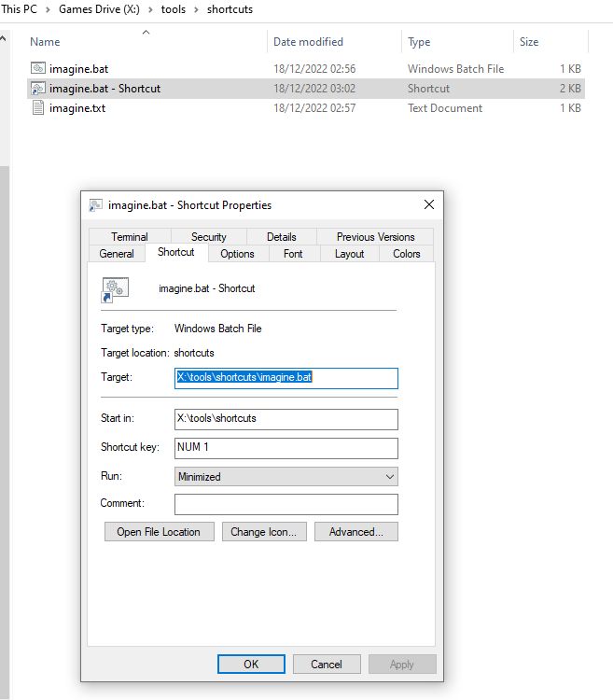Sort files by the Name column header

[146, 41]
